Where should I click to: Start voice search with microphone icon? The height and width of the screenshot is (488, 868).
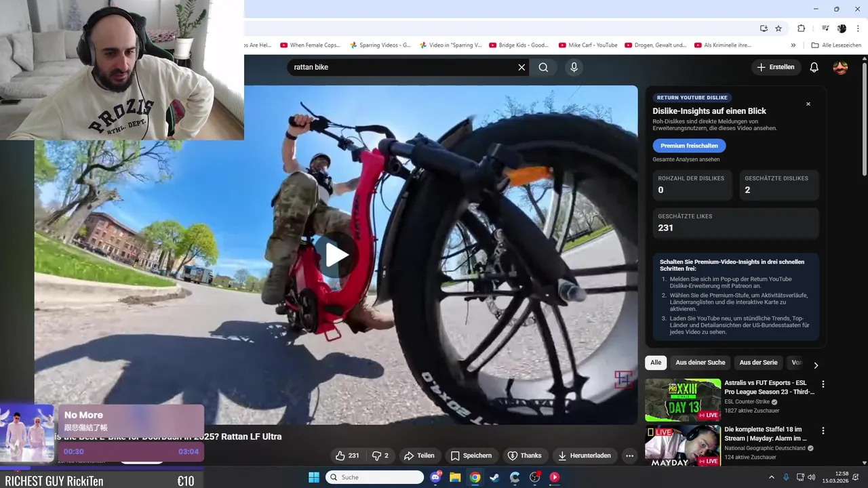tap(574, 67)
